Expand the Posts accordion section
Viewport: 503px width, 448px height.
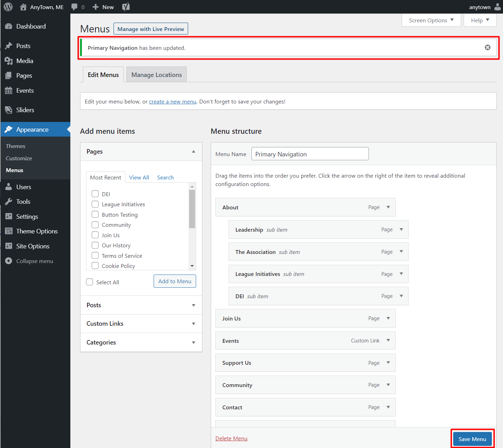(194, 305)
